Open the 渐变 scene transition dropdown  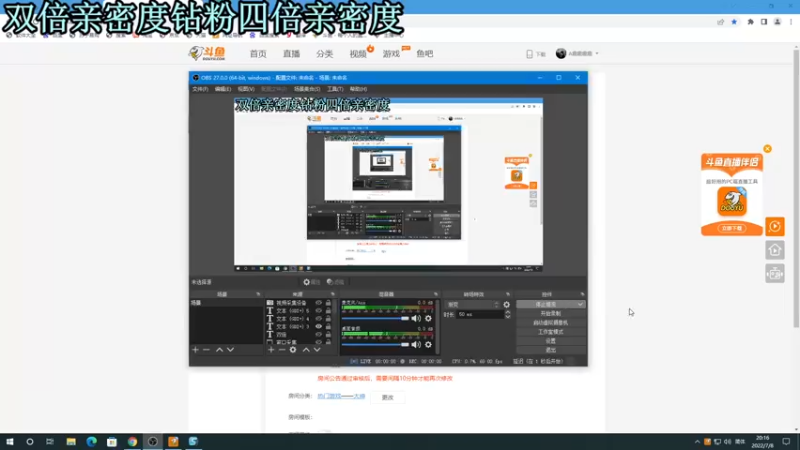472,305
